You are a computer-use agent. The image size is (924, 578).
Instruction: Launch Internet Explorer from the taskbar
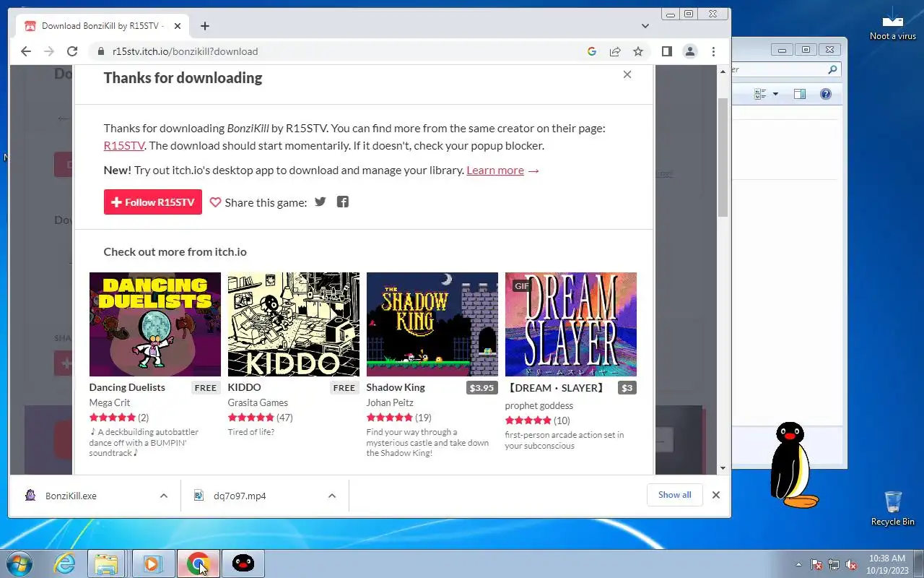pyautogui.click(x=64, y=564)
